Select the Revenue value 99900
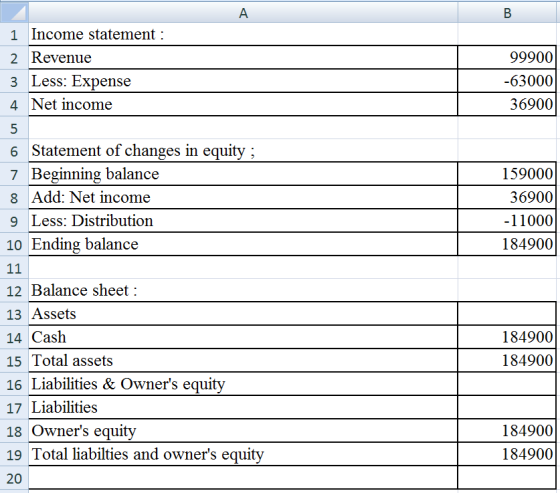Screen dimensions: 560x493 (507, 58)
